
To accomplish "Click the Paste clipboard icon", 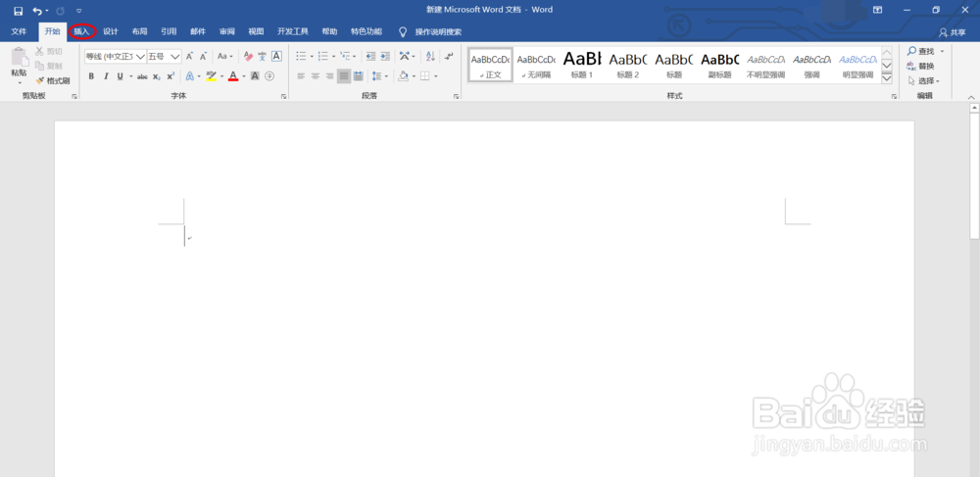I will point(20,58).
